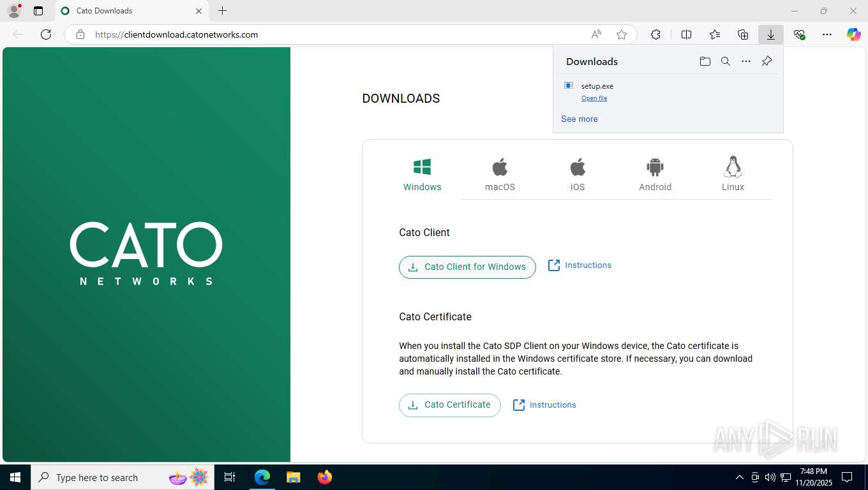Viewport: 868px width, 490px height.
Task: Launch Firefox from taskbar
Action: tap(325, 477)
